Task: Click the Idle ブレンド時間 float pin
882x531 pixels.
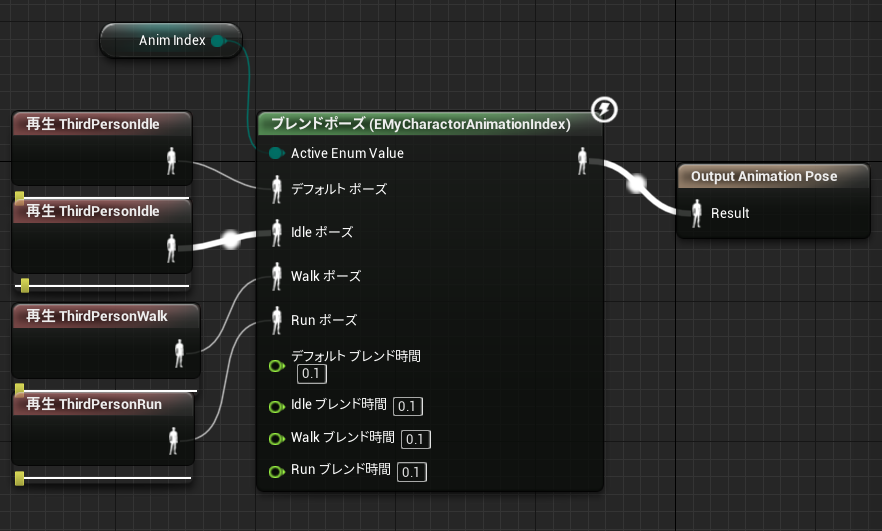Action: click(x=276, y=406)
